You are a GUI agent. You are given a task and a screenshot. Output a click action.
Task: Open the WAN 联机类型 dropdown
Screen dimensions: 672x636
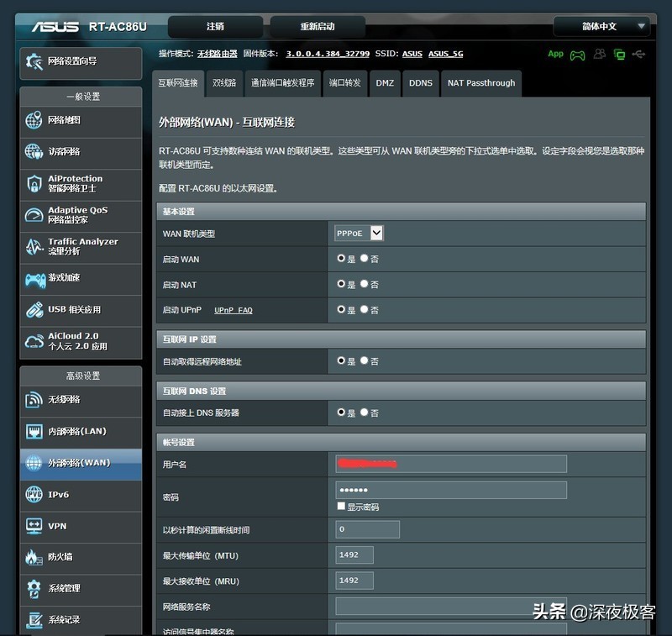(358, 234)
